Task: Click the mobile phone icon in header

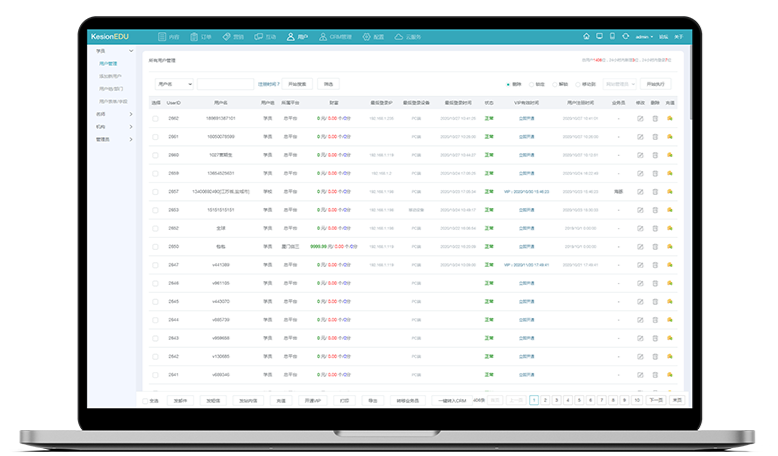Action: (x=613, y=37)
